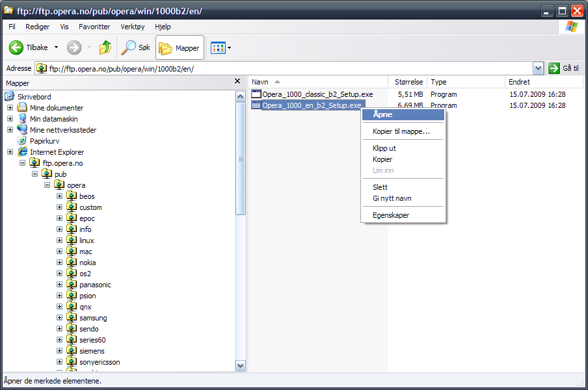Select the sonyericsson folder in tree
Image resolution: width=588 pixels, height=390 pixels.
tap(100, 362)
